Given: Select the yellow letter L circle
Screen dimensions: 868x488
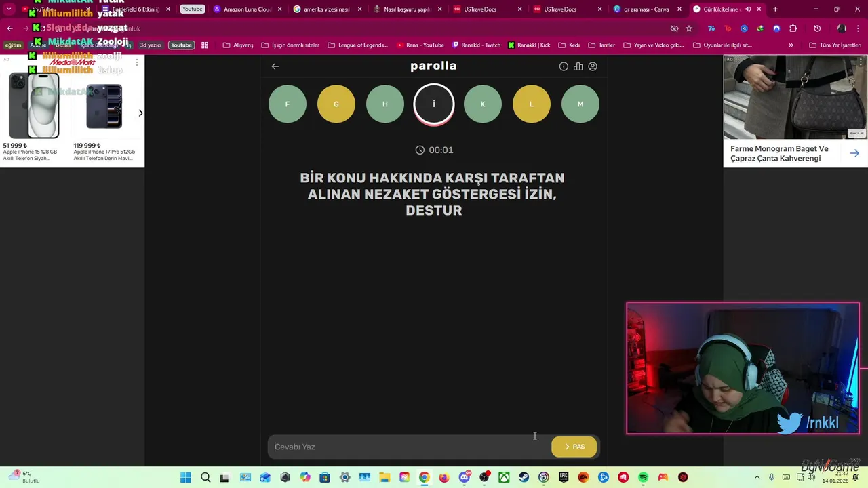Looking at the screenshot, I should point(532,104).
